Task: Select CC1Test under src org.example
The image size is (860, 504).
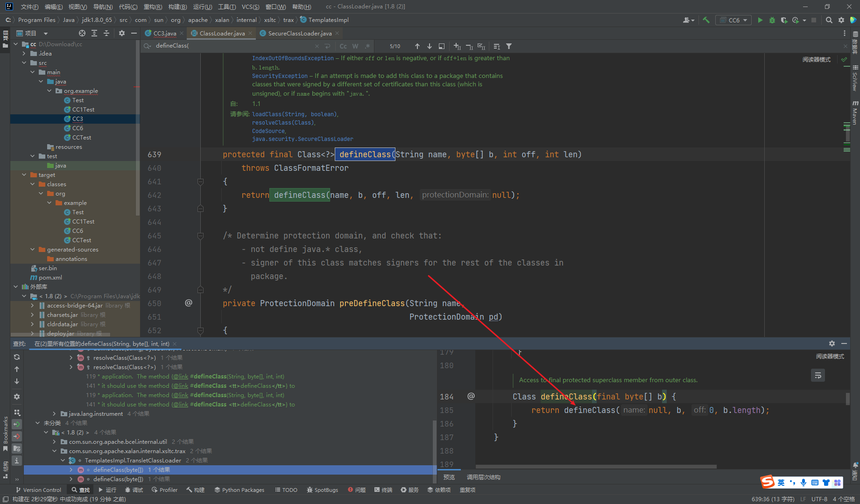Action: pyautogui.click(x=83, y=109)
